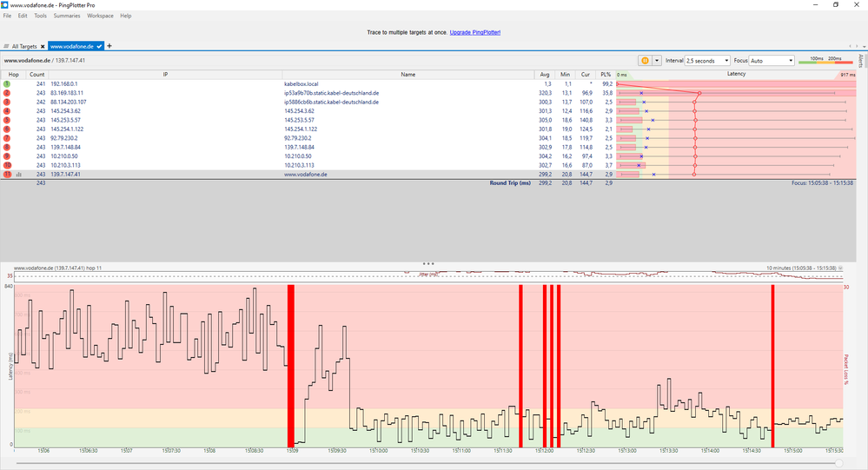Close the All Targets tab

pyautogui.click(x=43, y=47)
